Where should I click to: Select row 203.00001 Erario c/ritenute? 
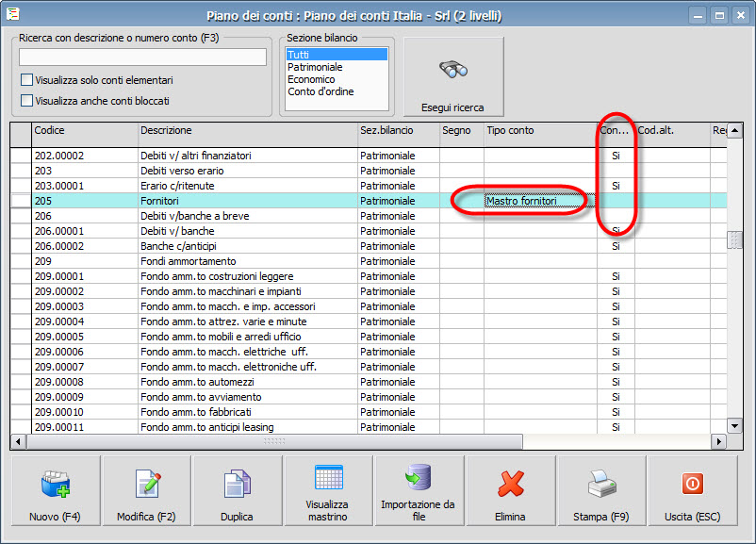click(369, 186)
